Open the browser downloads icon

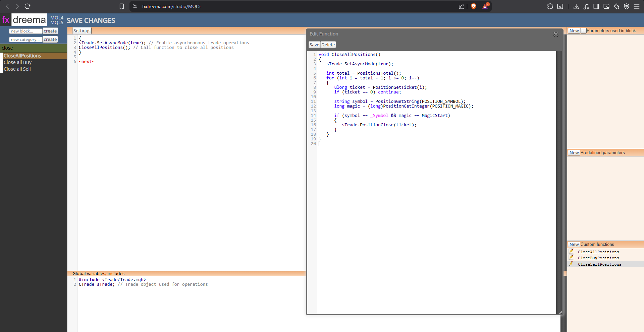(x=576, y=6)
